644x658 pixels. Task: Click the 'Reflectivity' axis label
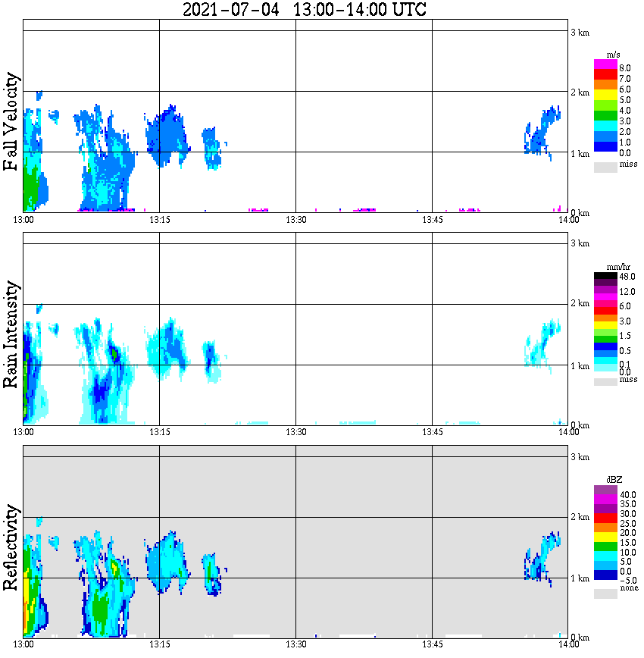click(11, 547)
